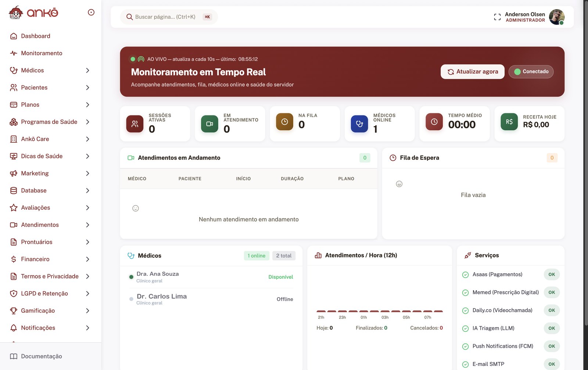
Task: Click the Programas de Saúde icon
Action: (14, 122)
